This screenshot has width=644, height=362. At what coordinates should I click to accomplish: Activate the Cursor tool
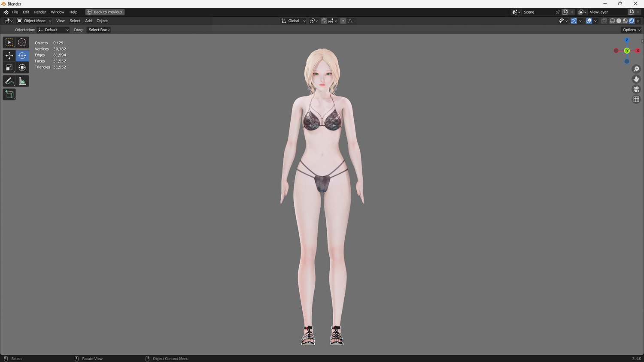(x=22, y=42)
